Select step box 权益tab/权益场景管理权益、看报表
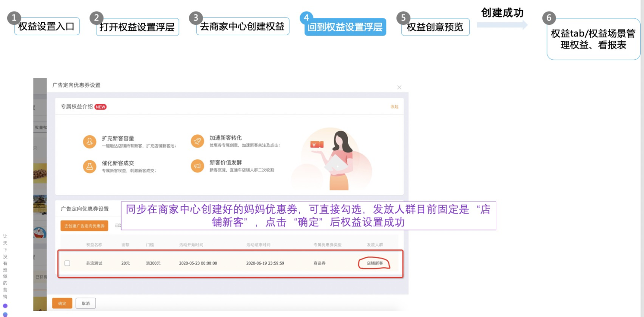This screenshot has width=644, height=317. tap(593, 39)
